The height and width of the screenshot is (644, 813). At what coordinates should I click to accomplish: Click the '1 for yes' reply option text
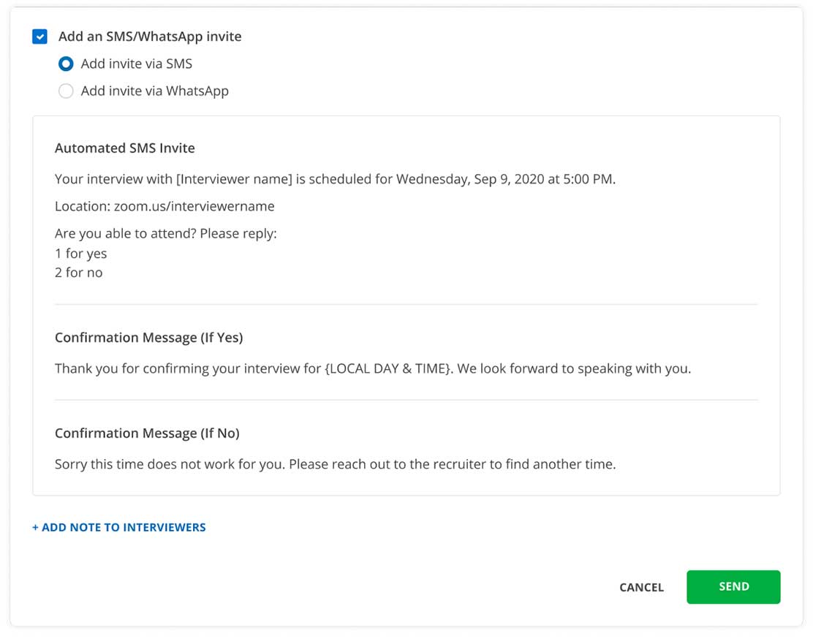click(x=81, y=254)
